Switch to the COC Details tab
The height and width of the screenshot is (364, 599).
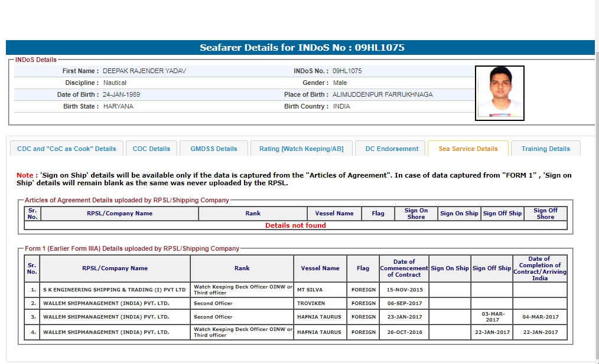click(x=151, y=149)
